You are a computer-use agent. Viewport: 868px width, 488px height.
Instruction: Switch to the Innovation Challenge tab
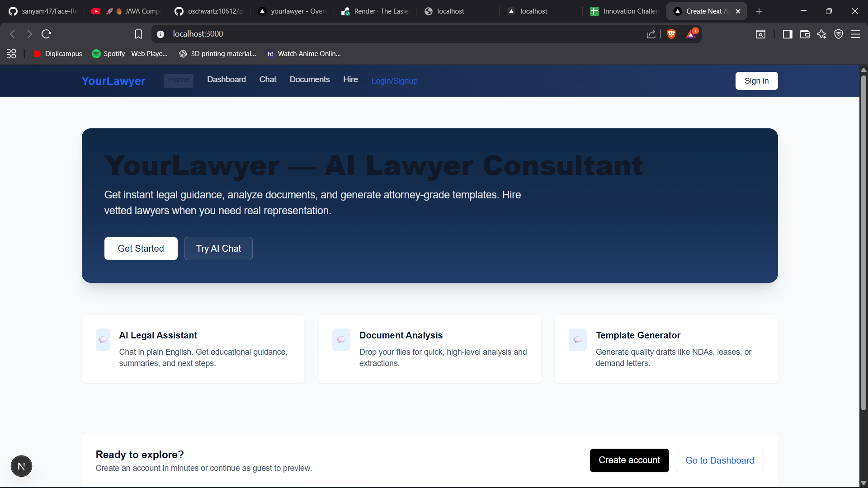(626, 11)
